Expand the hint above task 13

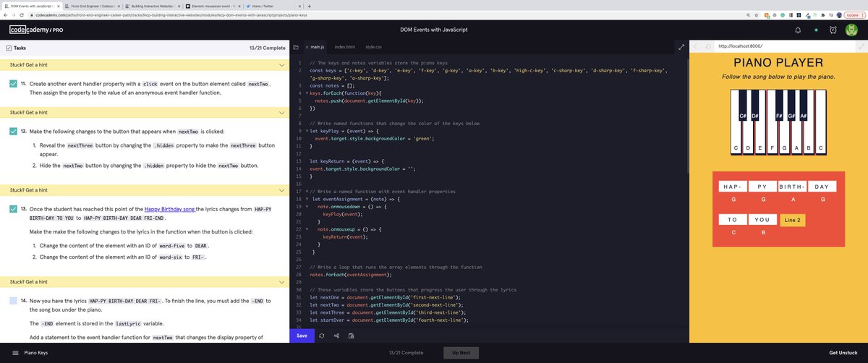click(x=145, y=190)
